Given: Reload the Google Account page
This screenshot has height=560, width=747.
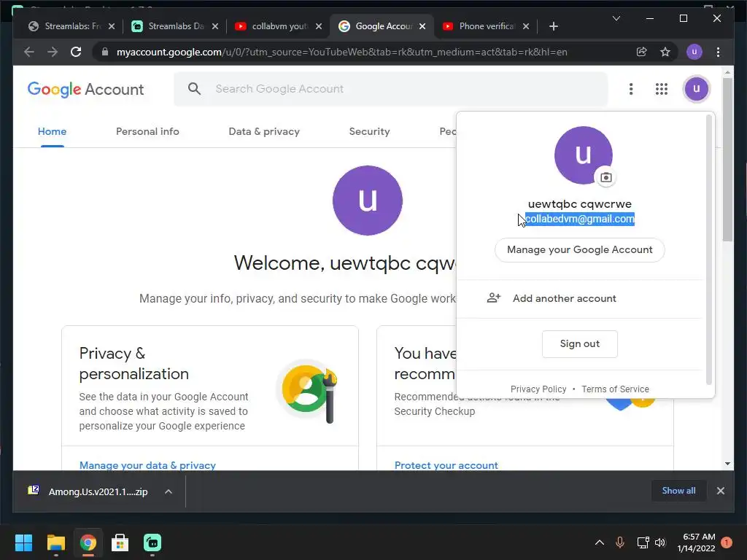Looking at the screenshot, I should [76, 52].
